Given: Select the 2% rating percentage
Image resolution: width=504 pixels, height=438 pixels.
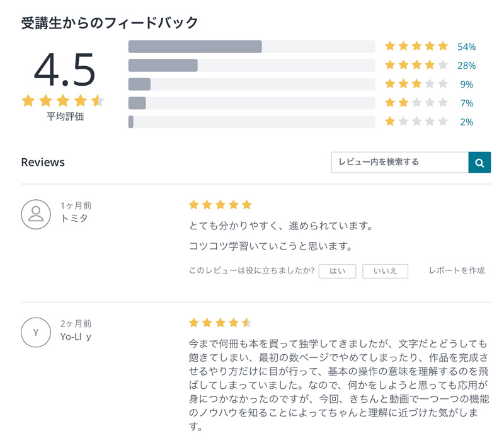Looking at the screenshot, I should (466, 122).
